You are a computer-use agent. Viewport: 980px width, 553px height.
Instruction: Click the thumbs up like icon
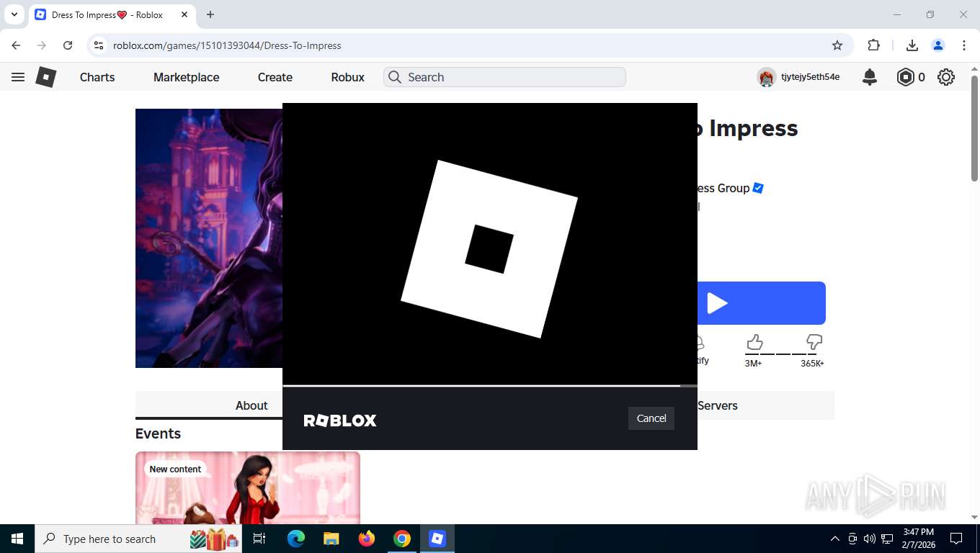coord(754,342)
